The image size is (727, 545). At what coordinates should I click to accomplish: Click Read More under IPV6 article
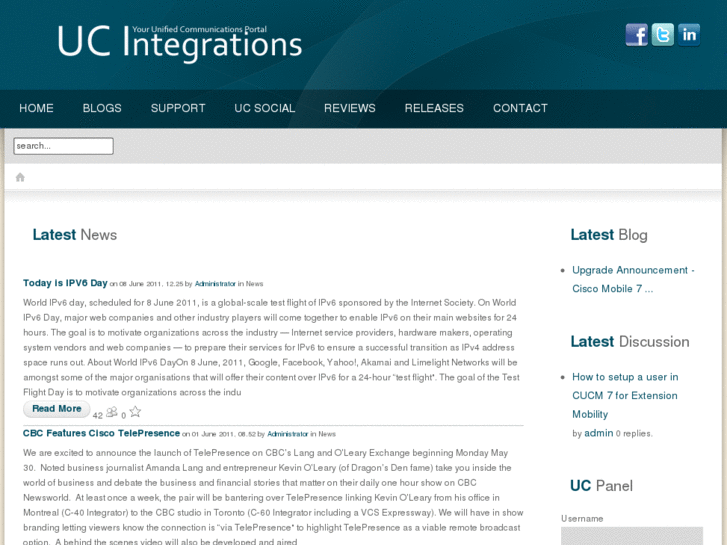[57, 409]
